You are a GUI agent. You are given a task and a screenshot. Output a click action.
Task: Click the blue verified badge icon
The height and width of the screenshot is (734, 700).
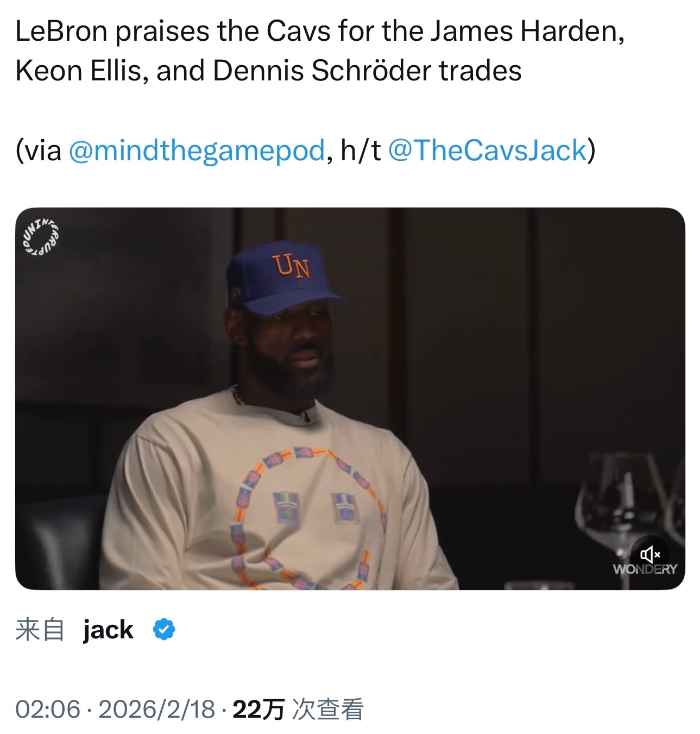pos(163,630)
